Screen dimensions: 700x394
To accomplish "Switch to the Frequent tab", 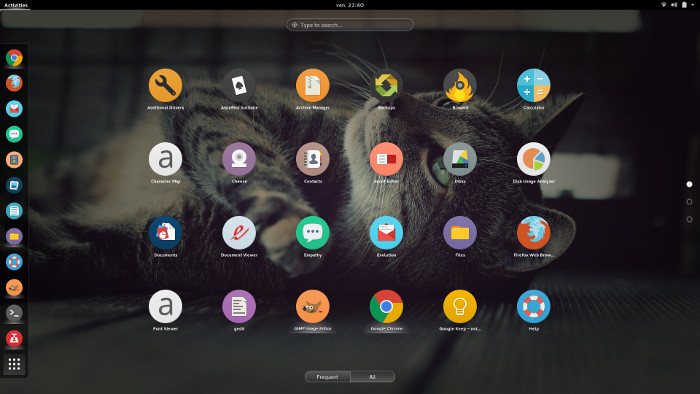I will point(328,377).
